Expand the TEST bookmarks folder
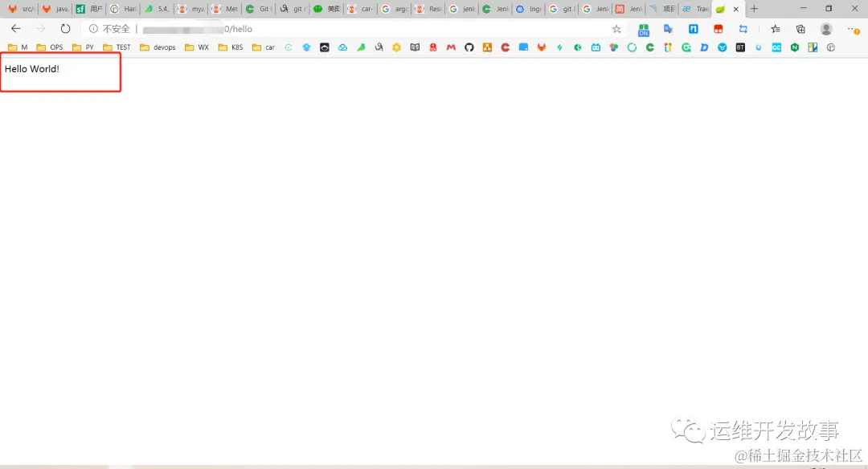868x469 pixels. [x=117, y=47]
